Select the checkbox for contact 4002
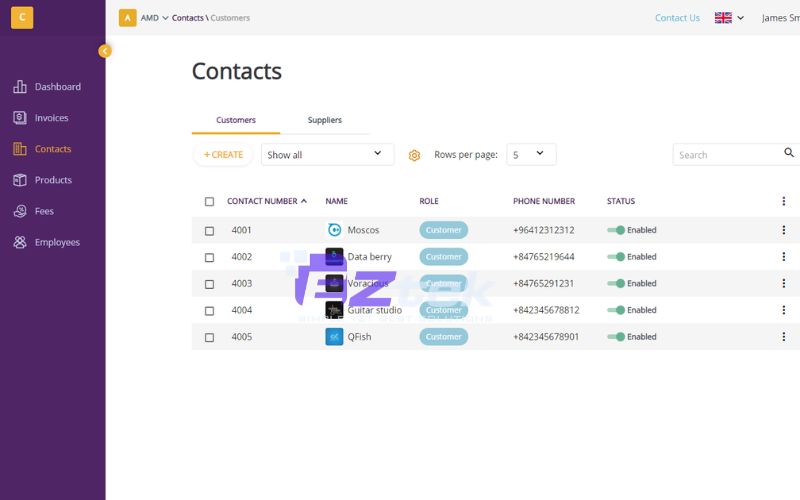Viewport: 800px width, 500px height. pyautogui.click(x=209, y=258)
